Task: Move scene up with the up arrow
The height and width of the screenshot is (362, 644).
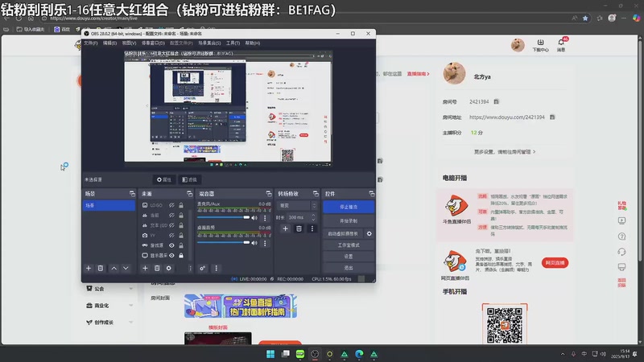Action: tap(114, 268)
